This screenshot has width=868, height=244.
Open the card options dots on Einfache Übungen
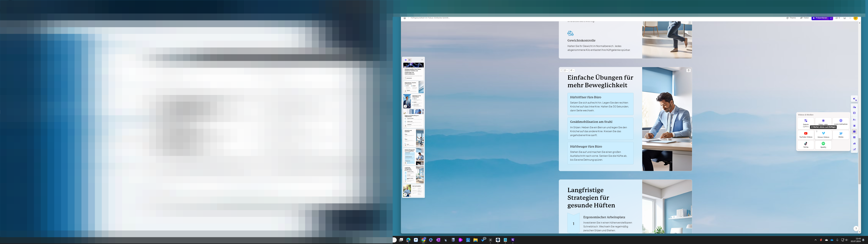click(x=561, y=70)
